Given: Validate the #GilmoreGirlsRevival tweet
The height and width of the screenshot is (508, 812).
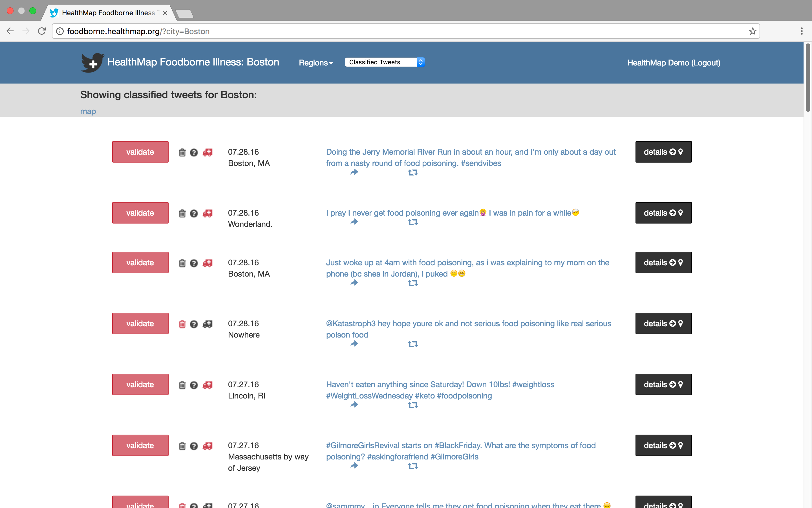Looking at the screenshot, I should point(140,446).
